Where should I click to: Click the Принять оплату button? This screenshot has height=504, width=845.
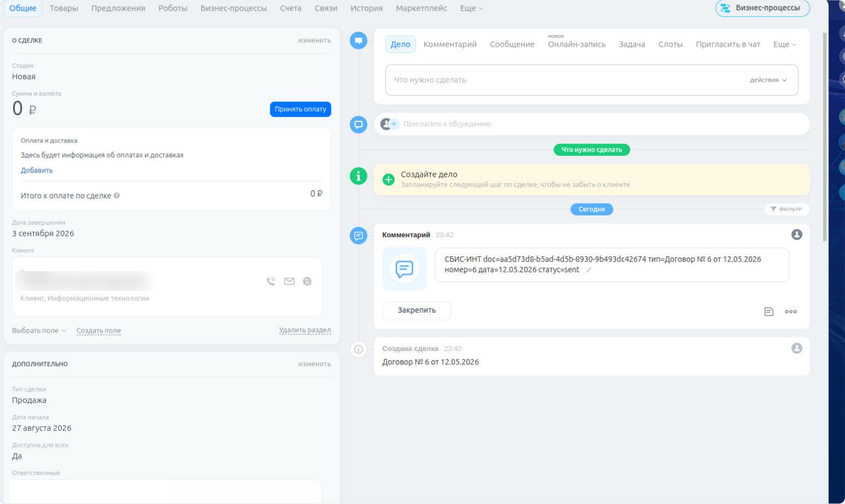[x=300, y=109]
